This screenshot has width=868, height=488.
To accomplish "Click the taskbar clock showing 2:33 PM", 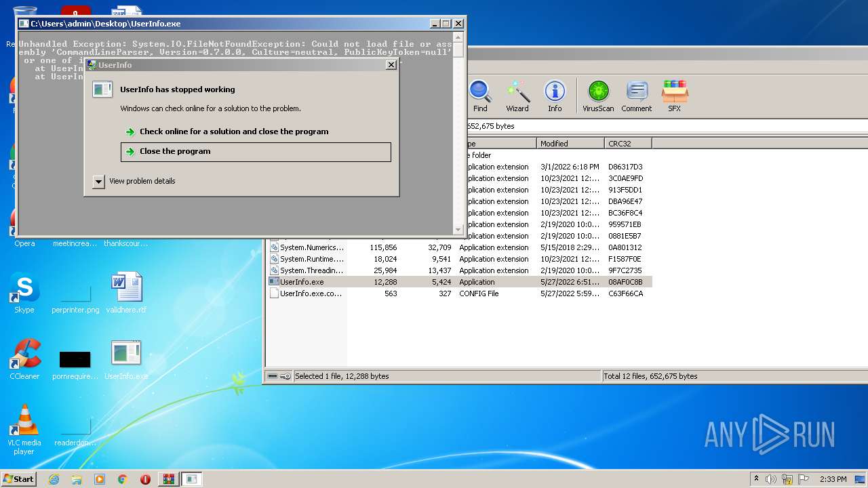I will (833, 479).
